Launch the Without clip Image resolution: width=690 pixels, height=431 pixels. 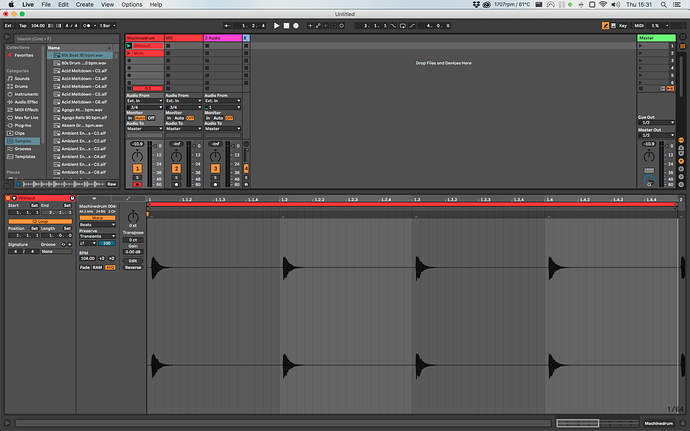point(129,45)
